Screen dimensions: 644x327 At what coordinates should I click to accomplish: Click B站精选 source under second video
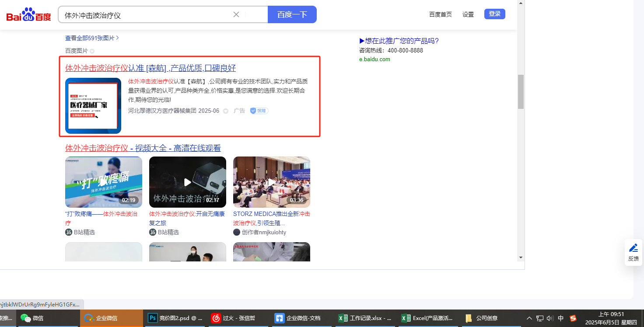(x=168, y=232)
